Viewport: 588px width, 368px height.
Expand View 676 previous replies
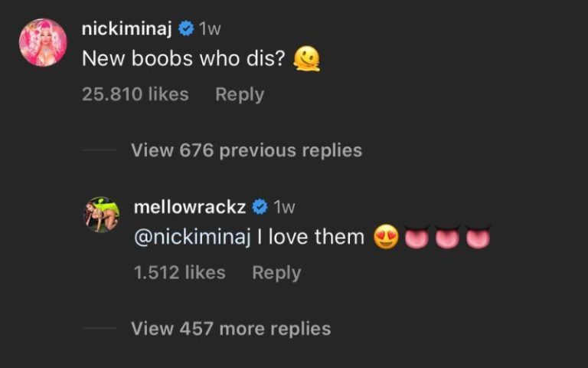pyautogui.click(x=246, y=150)
